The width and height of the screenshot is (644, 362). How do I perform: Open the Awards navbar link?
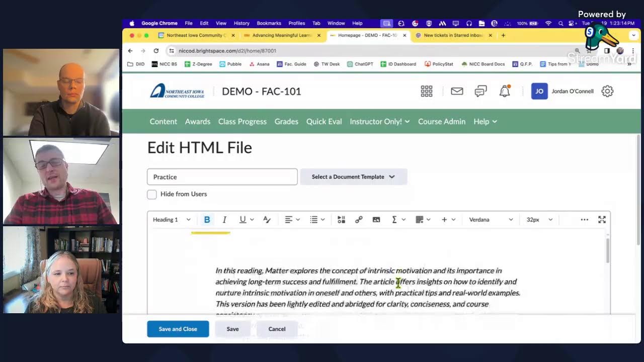pos(198,122)
